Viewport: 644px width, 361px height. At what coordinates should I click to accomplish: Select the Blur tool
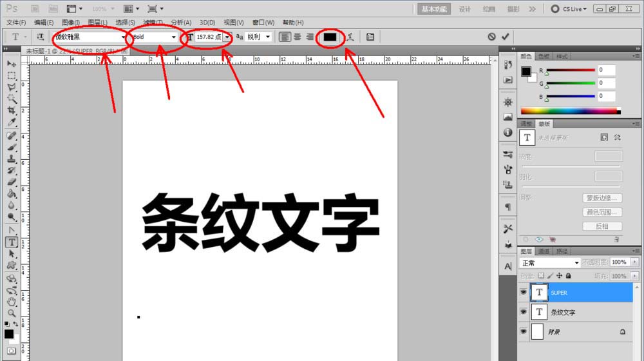[x=12, y=205]
